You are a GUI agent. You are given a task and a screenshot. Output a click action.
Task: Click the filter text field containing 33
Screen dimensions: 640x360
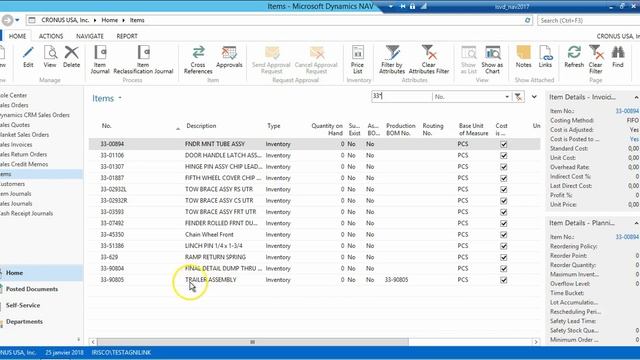click(x=401, y=96)
